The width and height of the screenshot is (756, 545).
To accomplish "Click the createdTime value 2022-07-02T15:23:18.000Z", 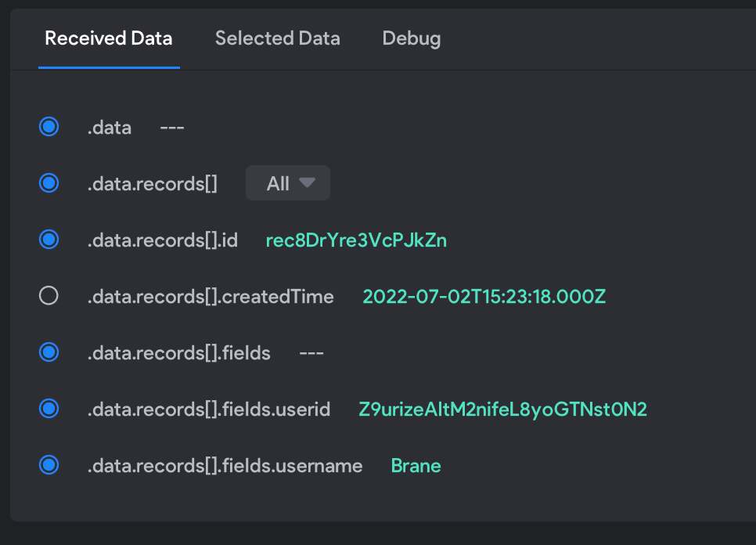I will (484, 297).
